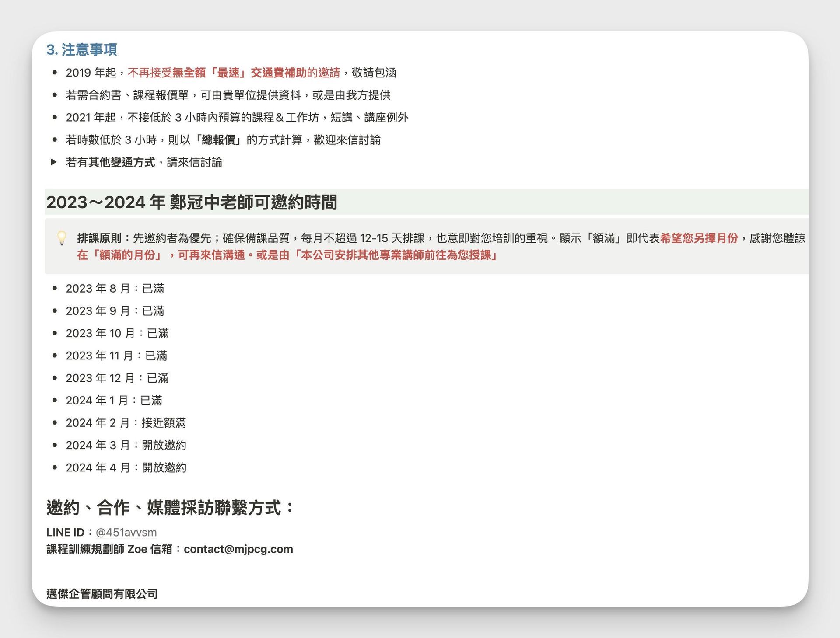Click red text about 最速 交通費補助
The height and width of the screenshot is (638, 840).
click(x=234, y=73)
